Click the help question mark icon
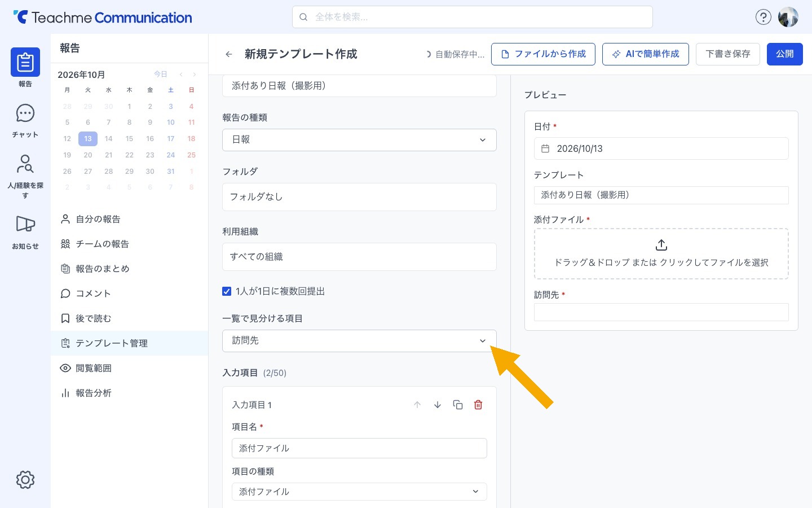 tap(763, 17)
